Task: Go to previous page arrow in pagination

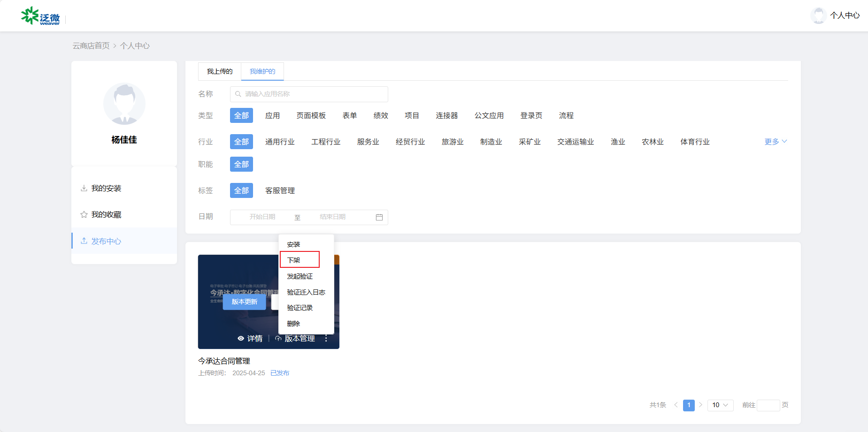Action: [x=676, y=405]
